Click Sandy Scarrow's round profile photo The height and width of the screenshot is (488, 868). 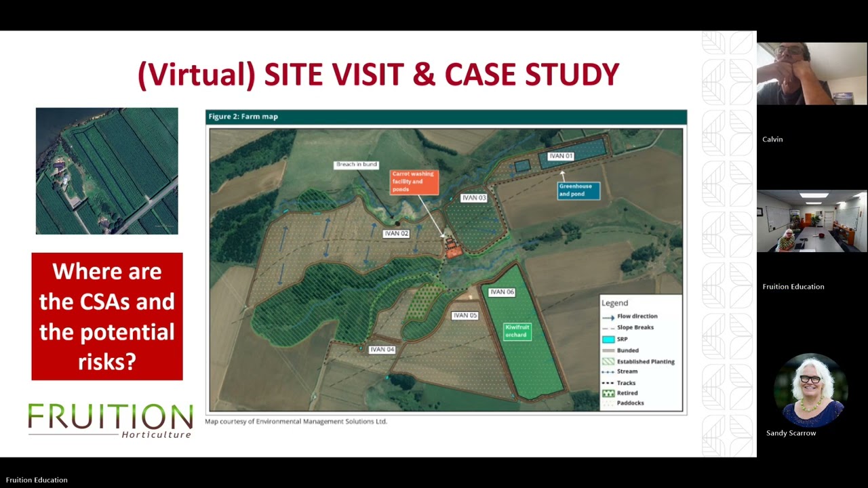[x=810, y=390]
